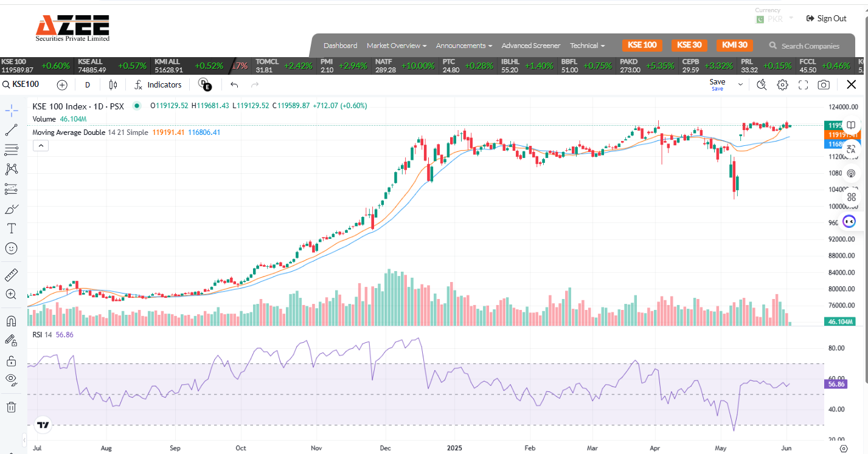Image resolution: width=868 pixels, height=454 pixels.
Task: Open the Save layout dropdown arrow
Action: click(740, 85)
